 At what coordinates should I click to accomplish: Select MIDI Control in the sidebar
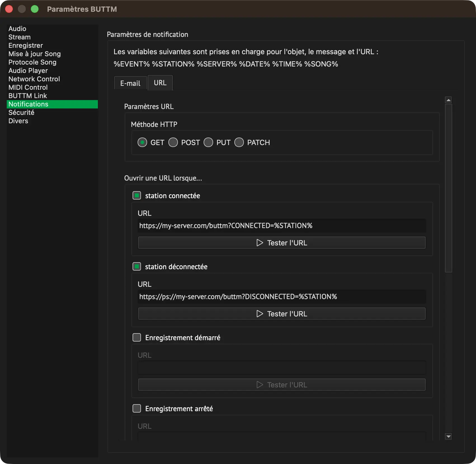tap(52, 87)
